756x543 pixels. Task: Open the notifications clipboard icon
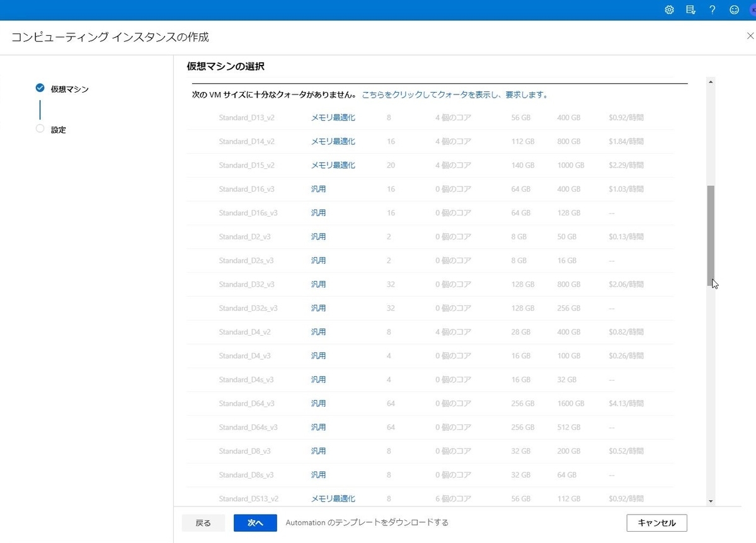(x=690, y=9)
